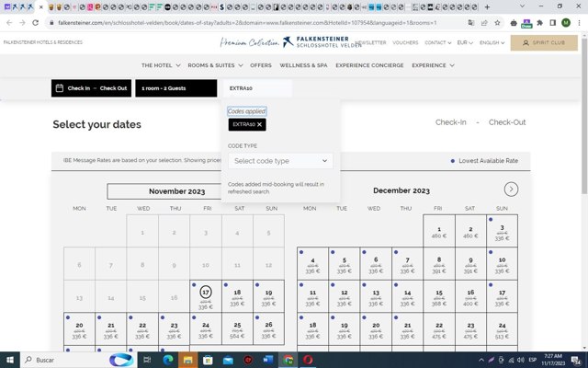588x368 pixels.
Task: Toggle the browser side panel icon
Action: click(552, 23)
